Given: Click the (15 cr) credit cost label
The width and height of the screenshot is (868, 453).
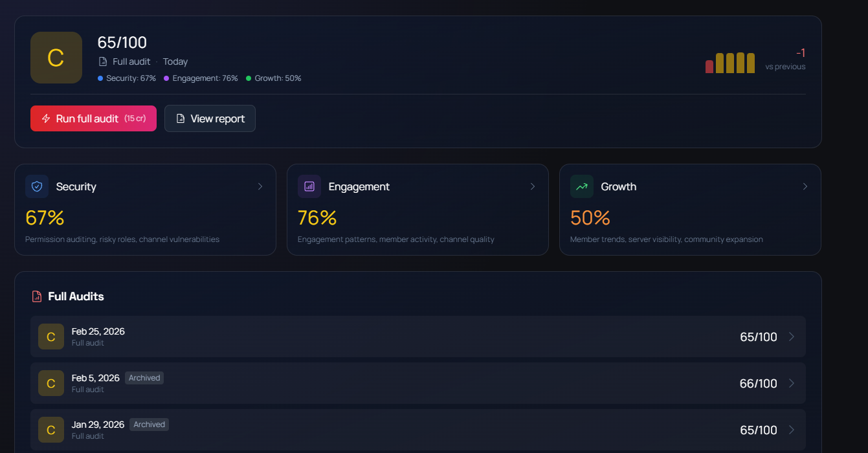Looking at the screenshot, I should (x=135, y=118).
